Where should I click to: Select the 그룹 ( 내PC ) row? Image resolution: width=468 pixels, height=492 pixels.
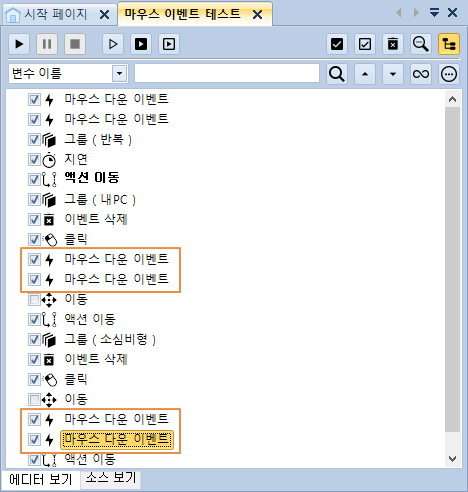[x=100, y=199]
